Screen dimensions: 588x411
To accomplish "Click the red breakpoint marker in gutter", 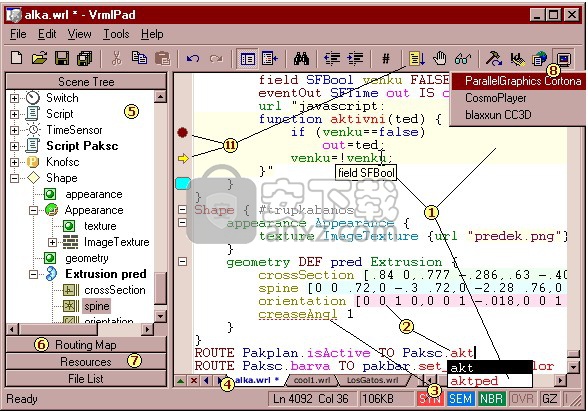I will tap(182, 132).
